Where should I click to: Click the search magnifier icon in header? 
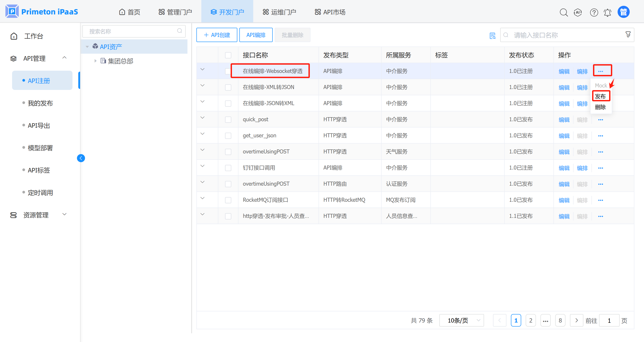(x=563, y=12)
